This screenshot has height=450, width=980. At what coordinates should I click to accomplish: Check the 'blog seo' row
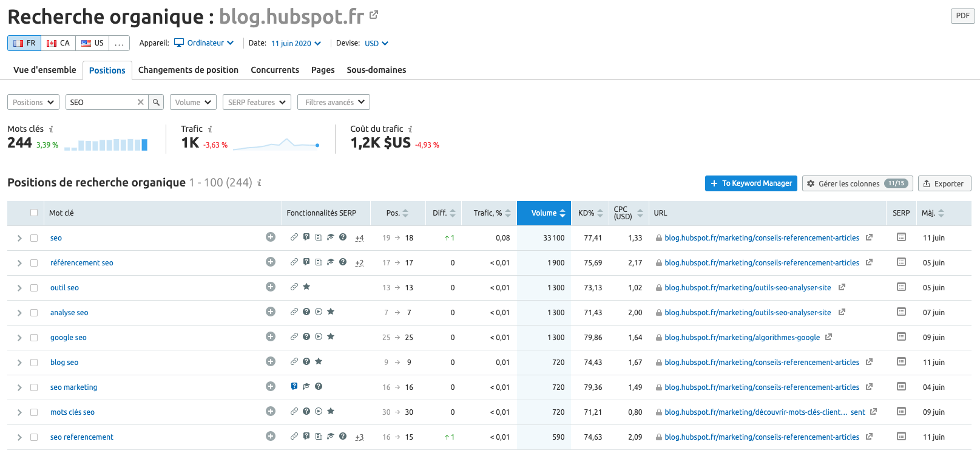point(34,363)
